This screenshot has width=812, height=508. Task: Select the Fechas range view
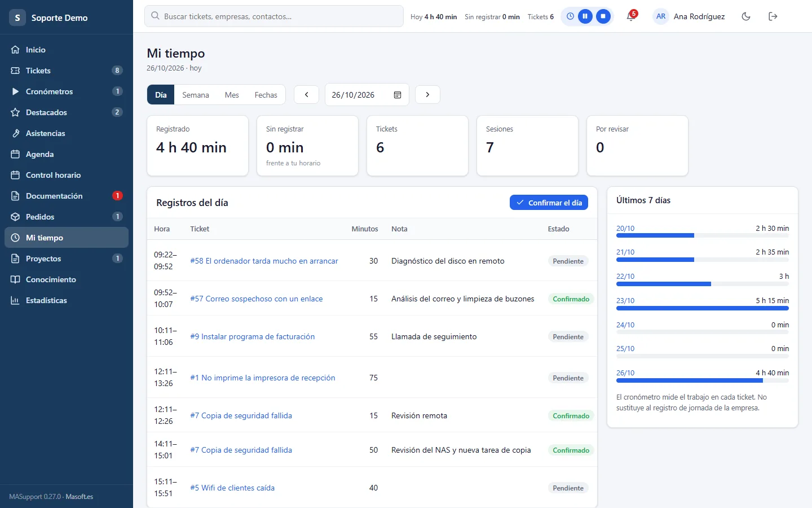tap(266, 95)
